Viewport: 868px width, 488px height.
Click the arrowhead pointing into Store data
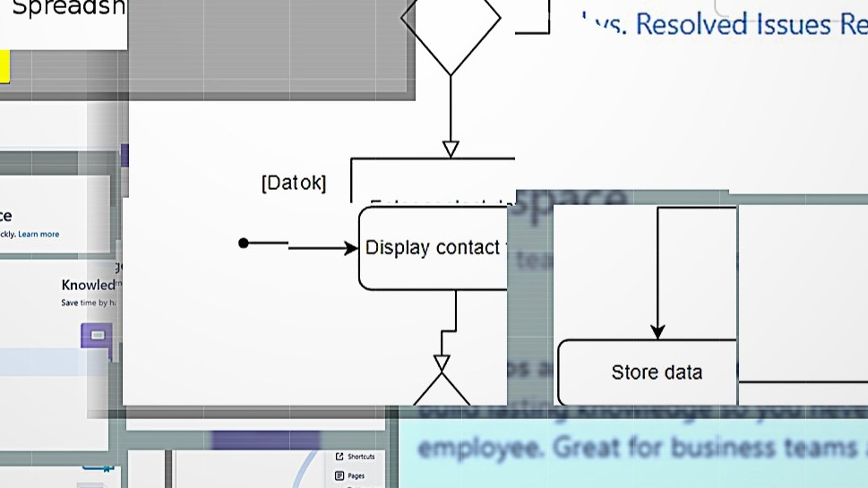pos(657,332)
